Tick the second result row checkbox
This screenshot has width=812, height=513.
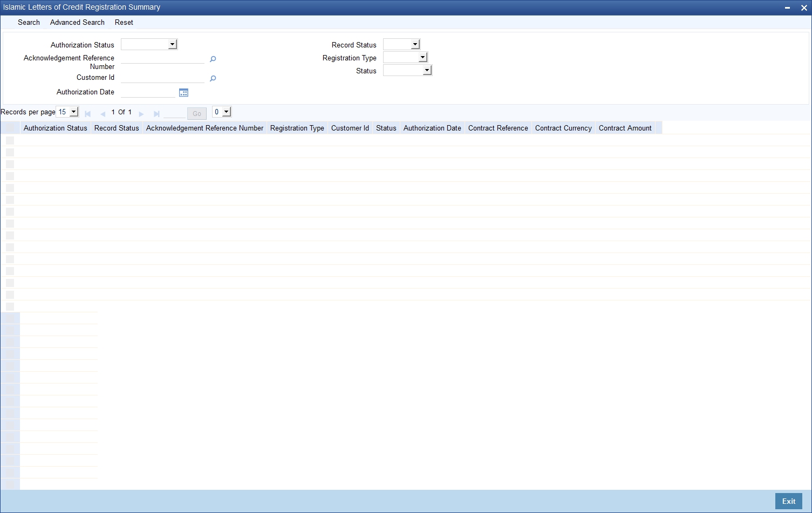click(x=10, y=152)
